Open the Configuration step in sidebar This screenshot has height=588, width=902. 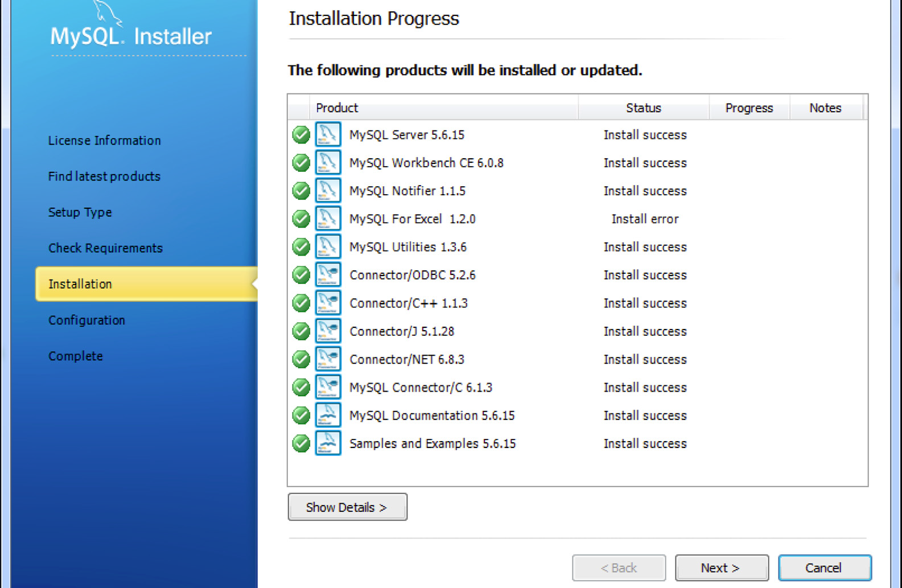(87, 320)
